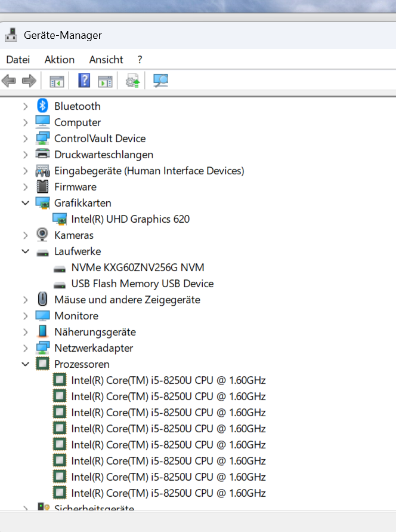The width and height of the screenshot is (396, 532).
Task: Collapse the Grafikkarten node
Action: tap(26, 203)
